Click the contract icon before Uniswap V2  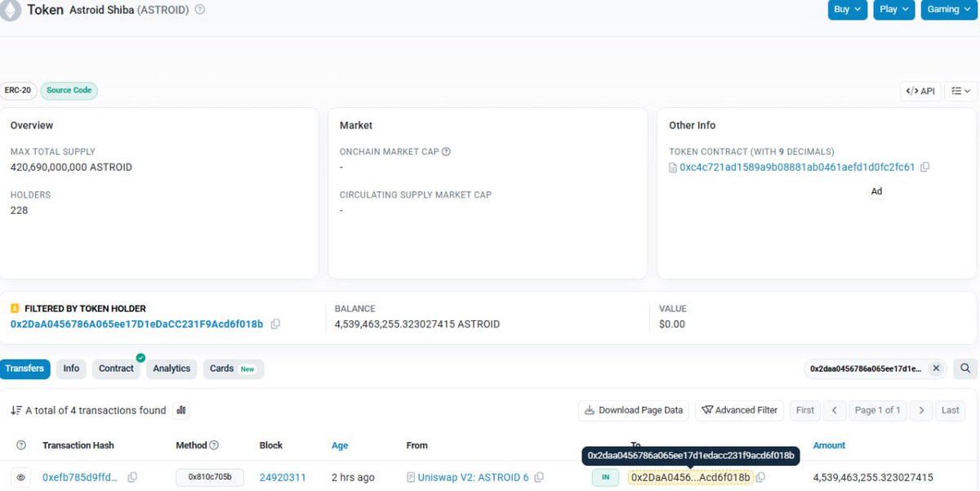point(411,477)
